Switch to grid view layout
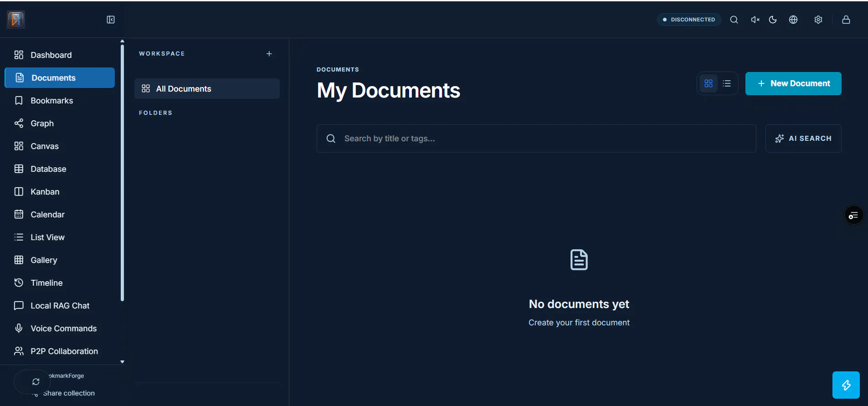This screenshot has width=868, height=406. pyautogui.click(x=709, y=83)
